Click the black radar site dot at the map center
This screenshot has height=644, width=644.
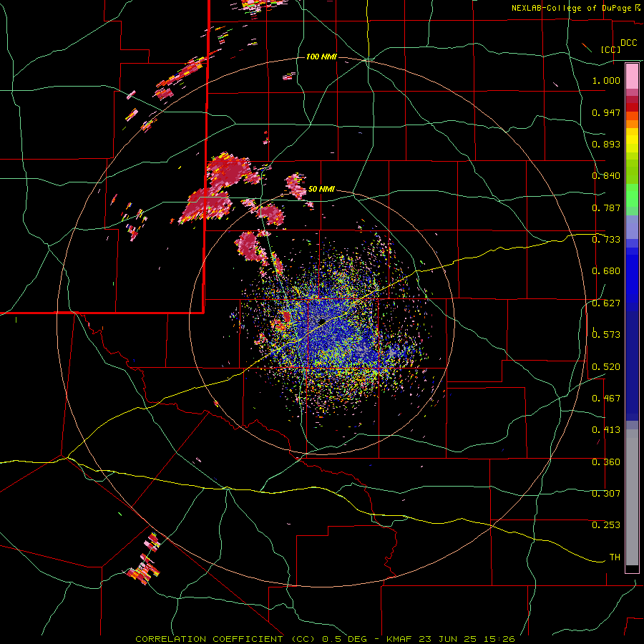[322, 321]
